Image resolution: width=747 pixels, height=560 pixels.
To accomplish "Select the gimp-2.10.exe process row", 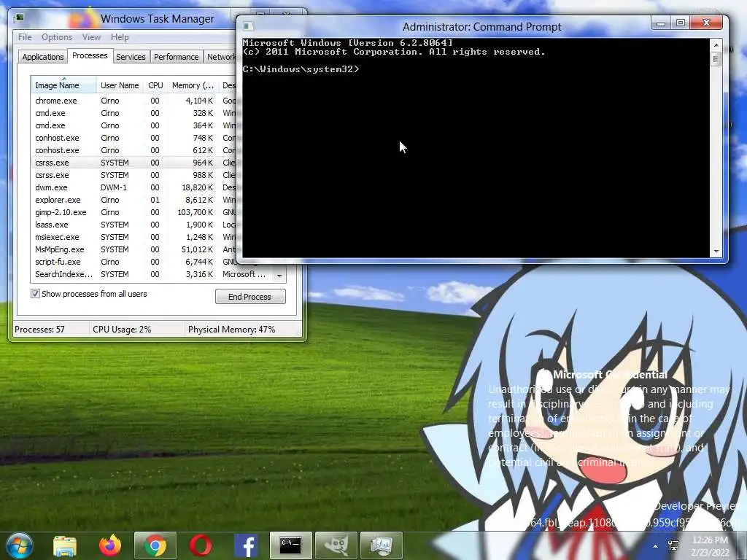I will (134, 212).
